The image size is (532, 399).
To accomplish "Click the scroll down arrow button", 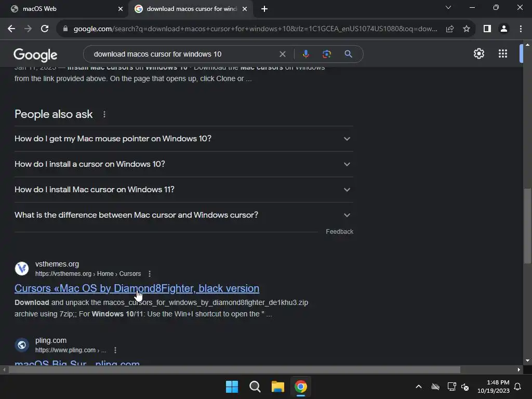I will [527, 361].
